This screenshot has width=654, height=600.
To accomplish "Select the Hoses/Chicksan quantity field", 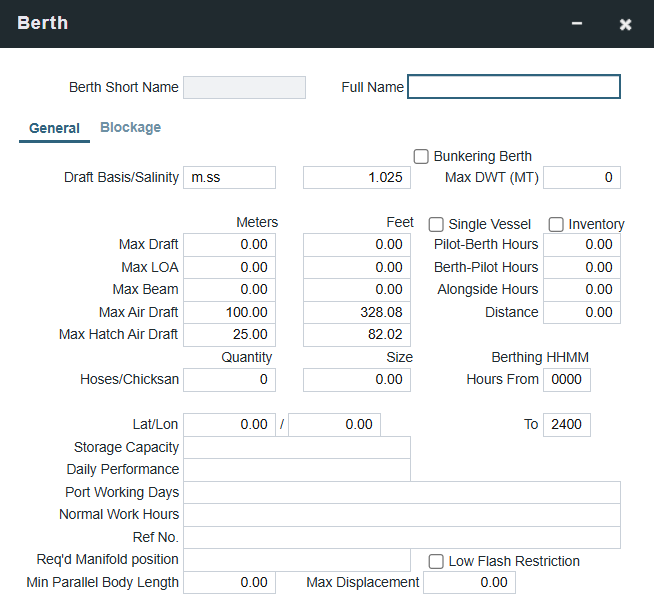I will coord(229,379).
